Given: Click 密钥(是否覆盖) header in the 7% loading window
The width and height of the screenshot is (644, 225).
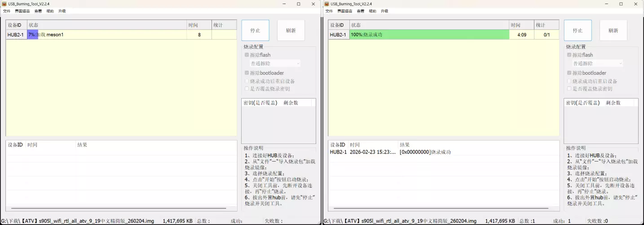Looking at the screenshot, I should (260, 103).
